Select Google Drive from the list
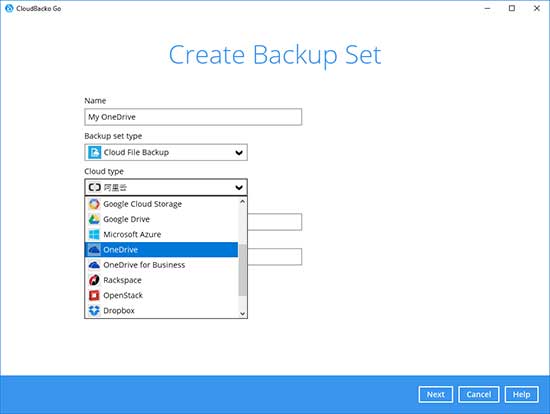550x414 pixels. click(x=161, y=219)
